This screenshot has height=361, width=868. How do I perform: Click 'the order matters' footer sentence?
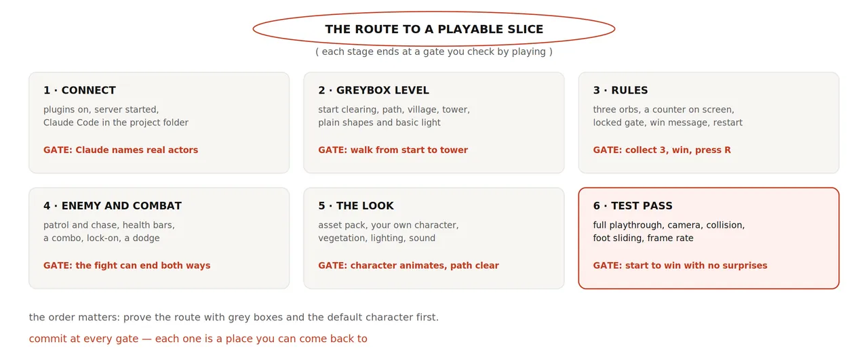pyautogui.click(x=234, y=317)
